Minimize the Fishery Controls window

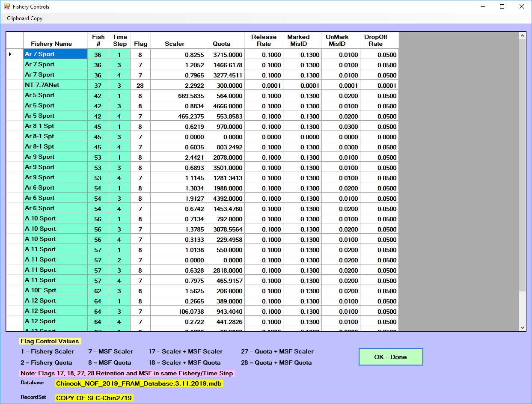(482, 6)
